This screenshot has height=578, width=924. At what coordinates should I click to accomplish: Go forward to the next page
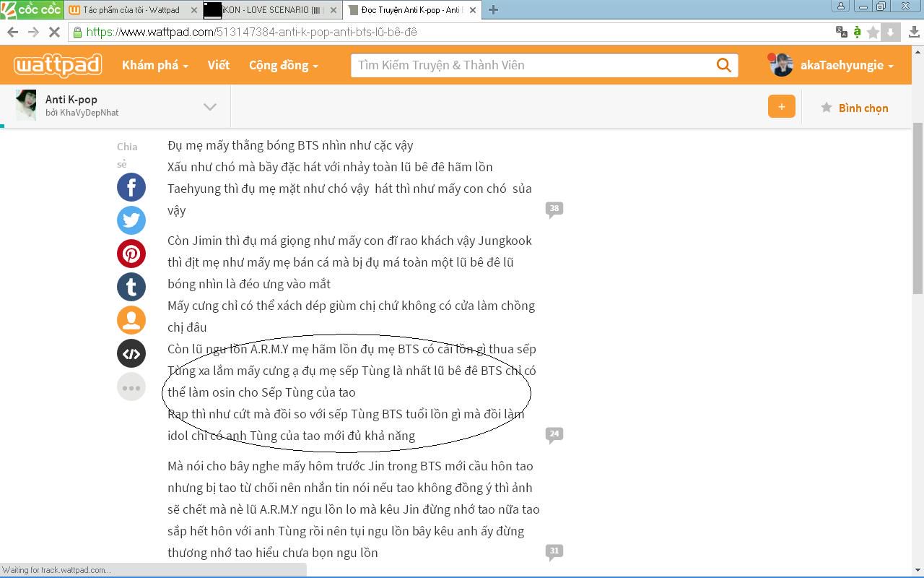[33, 32]
